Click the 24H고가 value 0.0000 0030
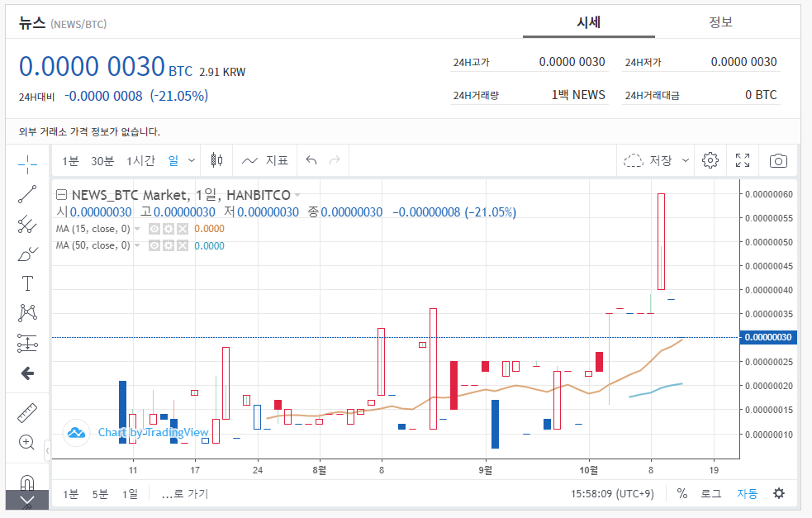Screen dimensions: 812x518 tap(572, 62)
